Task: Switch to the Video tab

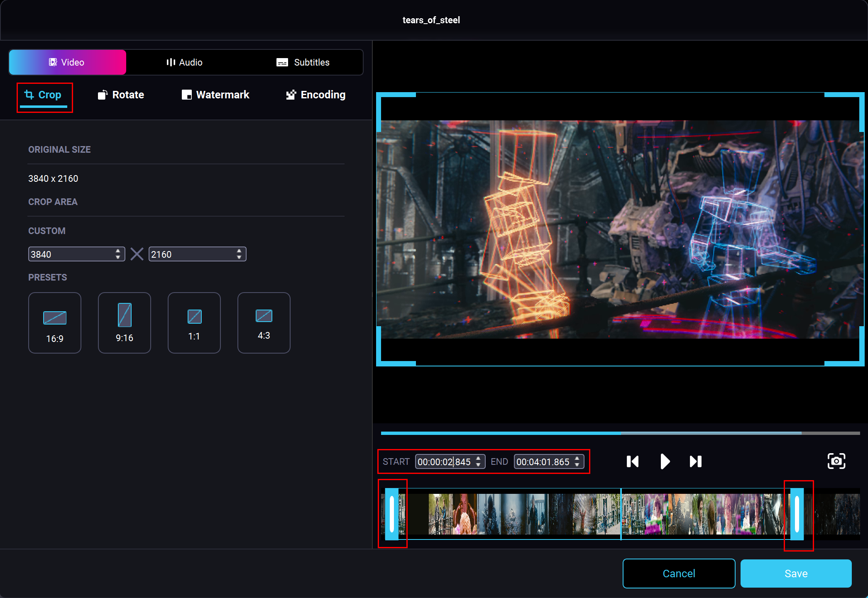Action: pos(67,62)
